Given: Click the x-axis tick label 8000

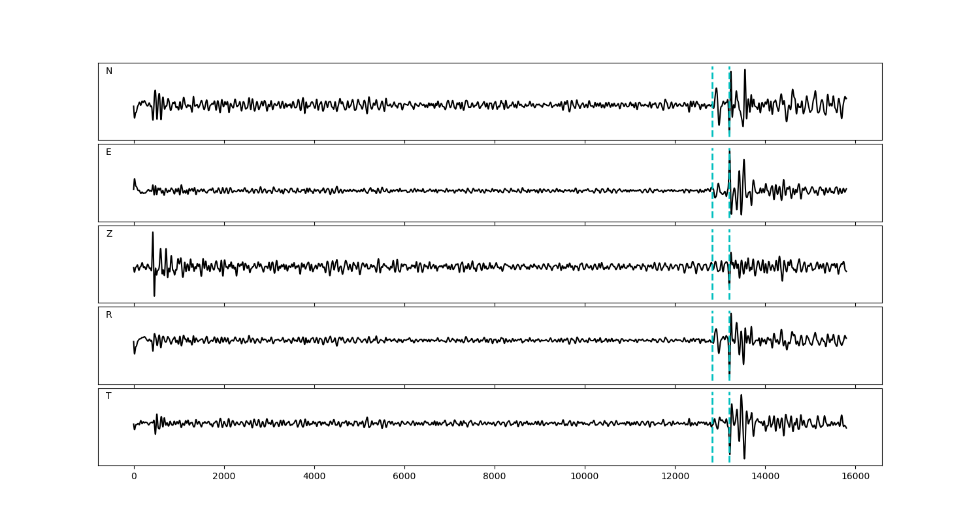Looking at the screenshot, I should [495, 477].
